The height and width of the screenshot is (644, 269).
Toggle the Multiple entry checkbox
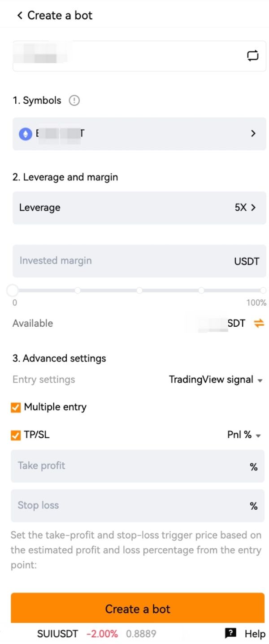coord(16,408)
